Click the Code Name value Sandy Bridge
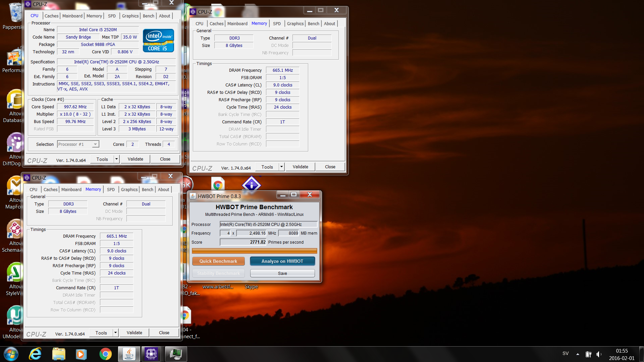Screen dimensions: 644x362 (x=78, y=37)
